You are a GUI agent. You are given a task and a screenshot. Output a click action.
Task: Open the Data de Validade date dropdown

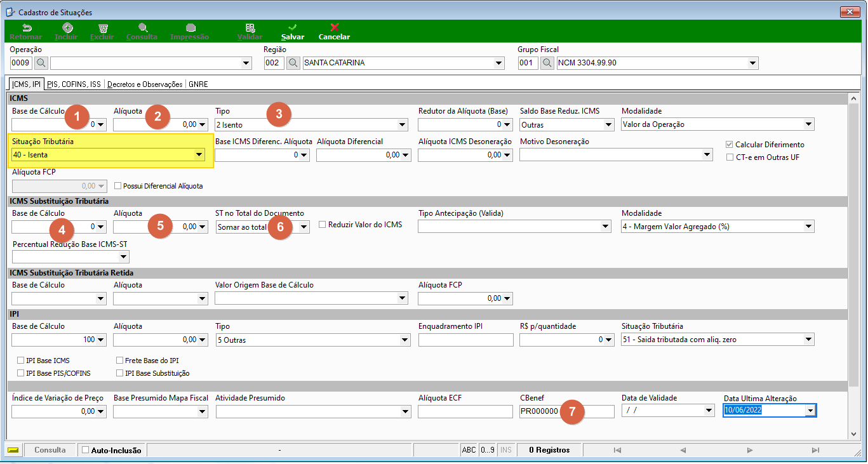(710, 411)
